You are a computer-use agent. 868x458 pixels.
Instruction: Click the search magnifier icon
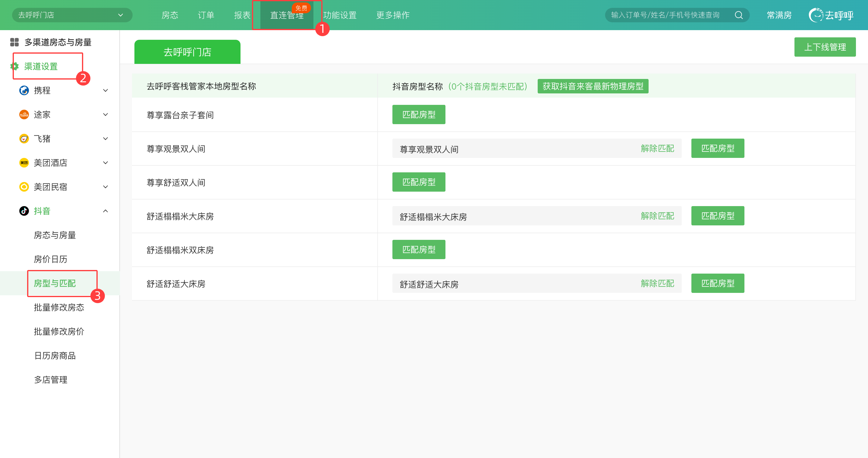(x=739, y=15)
